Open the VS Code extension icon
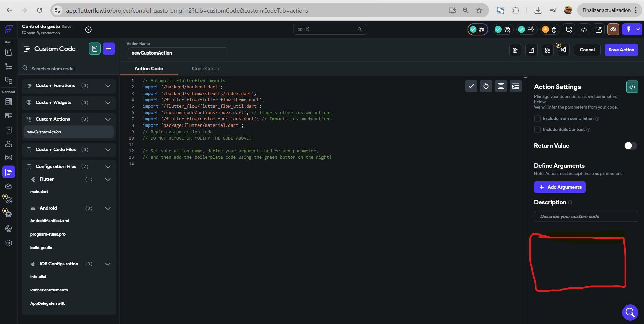 point(563,50)
